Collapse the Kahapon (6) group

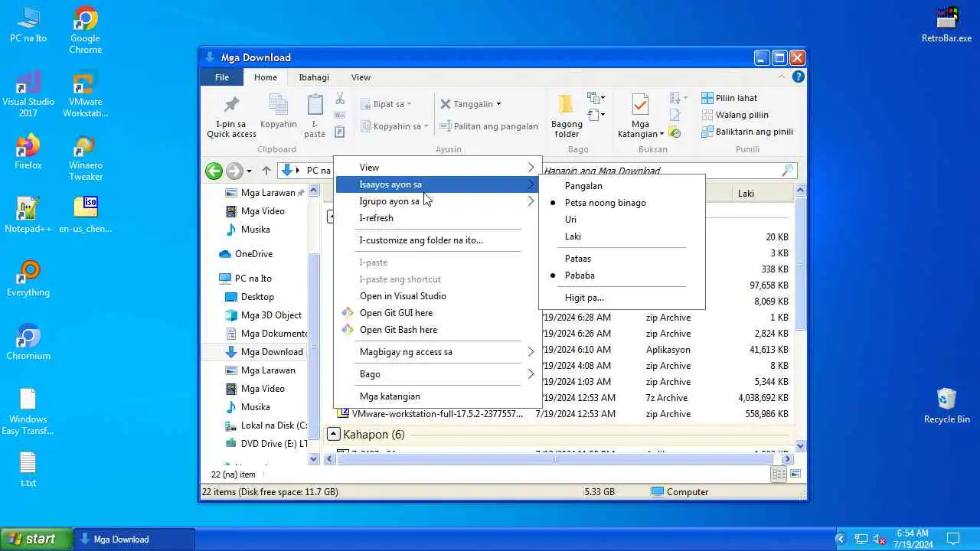[334, 434]
